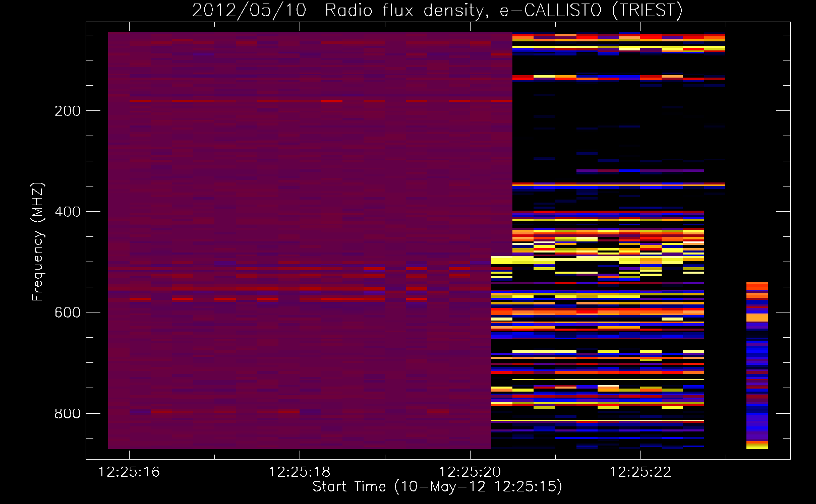816x504 pixels.
Task: Click the 800 frequency tick label
Action: [68, 413]
